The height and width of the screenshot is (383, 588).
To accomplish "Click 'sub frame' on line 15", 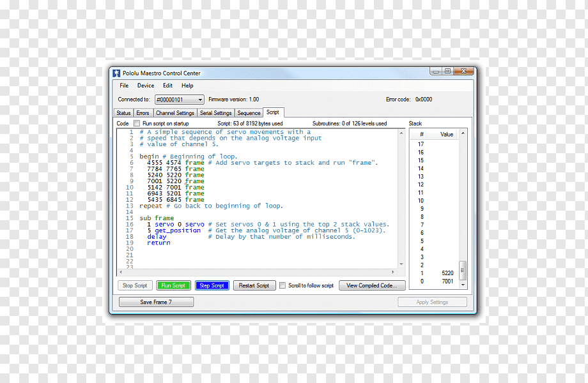I will coord(157,218).
